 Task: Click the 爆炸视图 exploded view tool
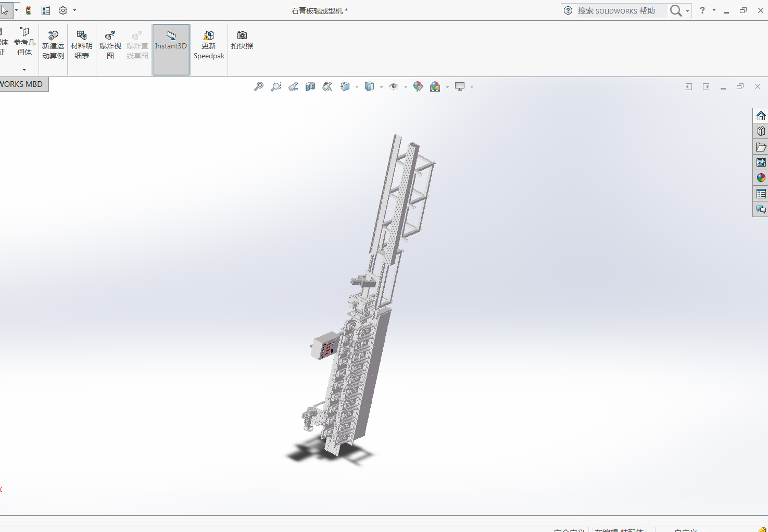pos(110,45)
